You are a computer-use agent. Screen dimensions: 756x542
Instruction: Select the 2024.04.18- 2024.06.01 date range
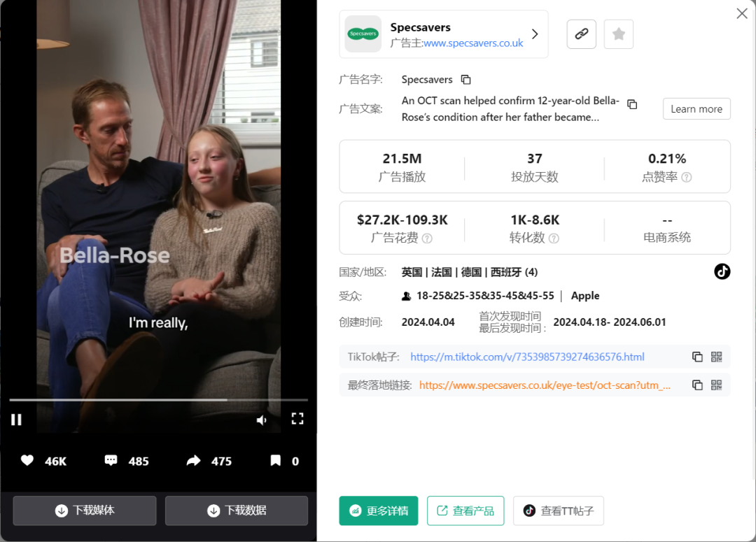tap(610, 322)
